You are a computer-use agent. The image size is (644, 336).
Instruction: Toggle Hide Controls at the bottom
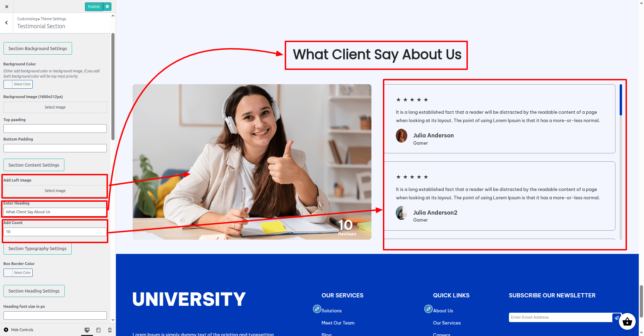tap(19, 330)
